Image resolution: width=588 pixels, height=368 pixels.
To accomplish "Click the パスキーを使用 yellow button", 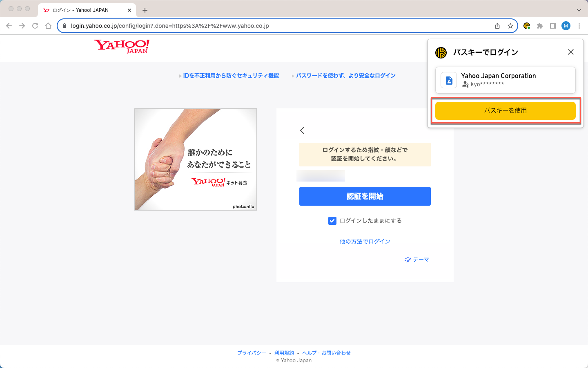I will click(x=506, y=110).
